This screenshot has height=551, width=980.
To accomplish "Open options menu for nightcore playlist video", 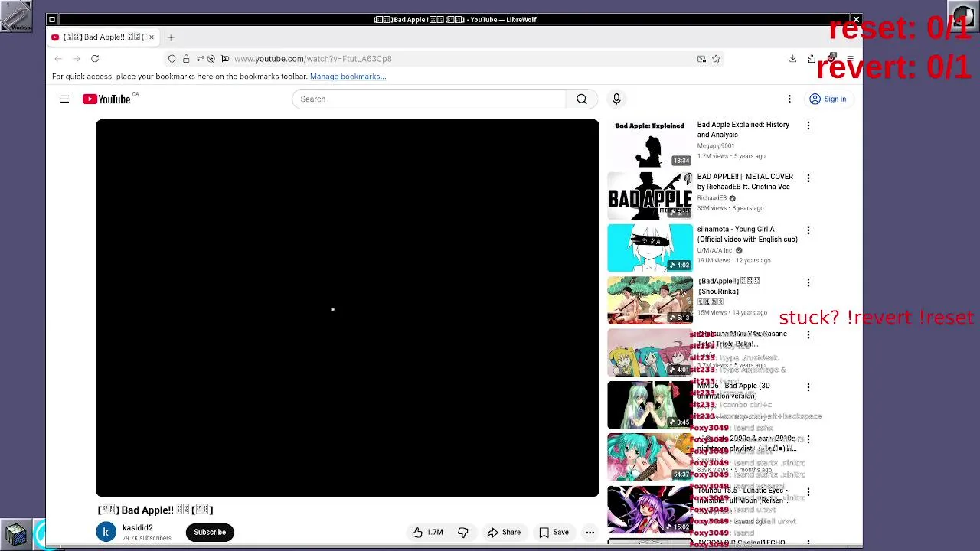I will tap(808, 439).
